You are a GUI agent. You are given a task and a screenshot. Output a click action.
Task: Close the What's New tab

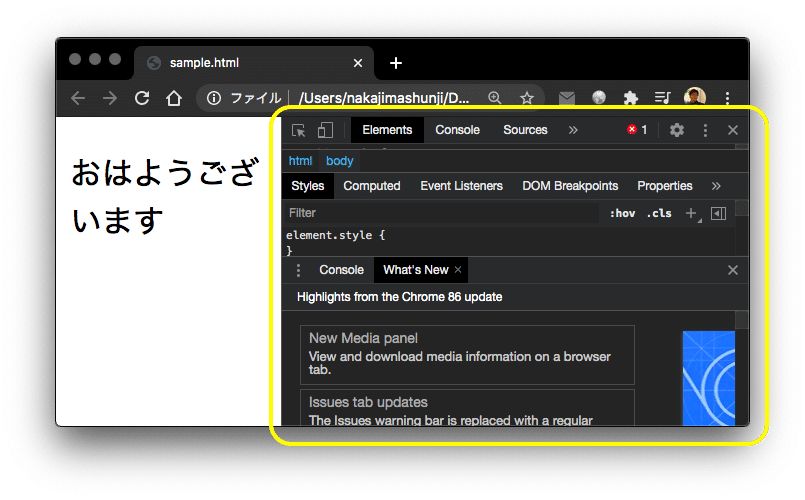point(458,270)
